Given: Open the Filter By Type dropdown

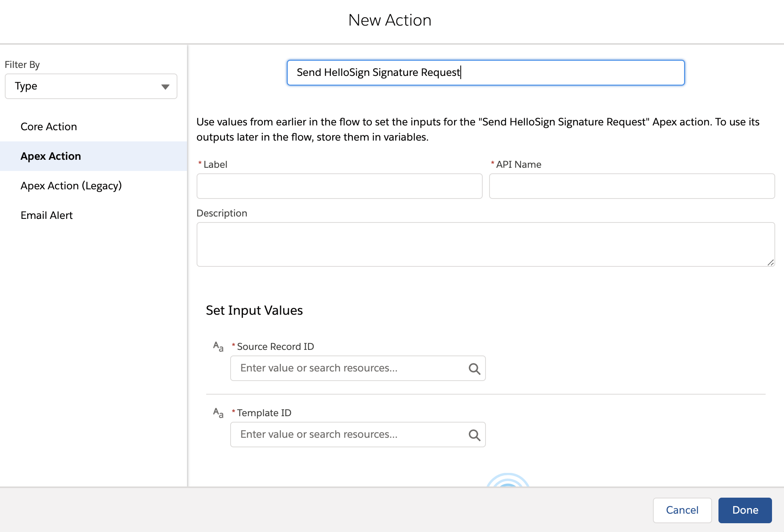Looking at the screenshot, I should pos(91,86).
